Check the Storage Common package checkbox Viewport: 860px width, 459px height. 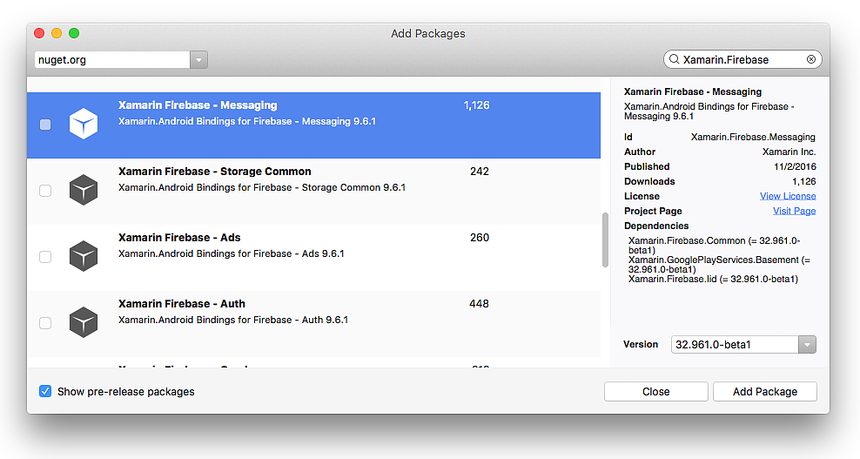45,191
